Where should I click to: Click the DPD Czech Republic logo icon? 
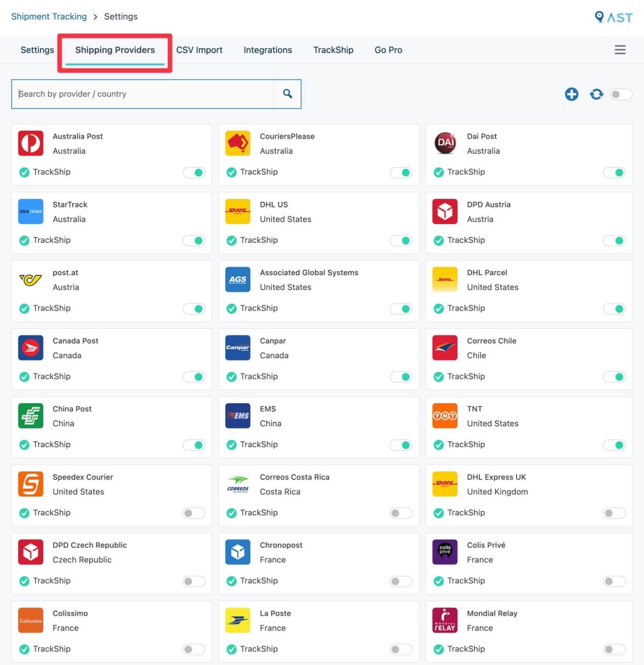30,552
